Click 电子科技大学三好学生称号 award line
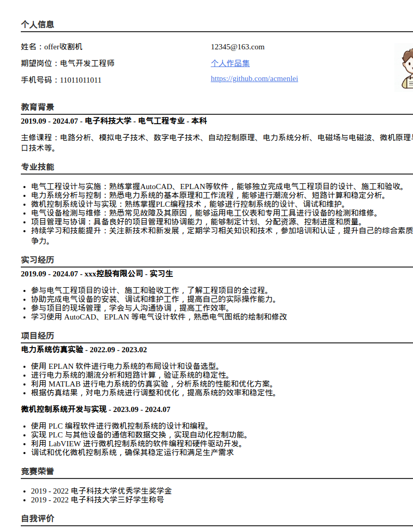 [x=97, y=500]
